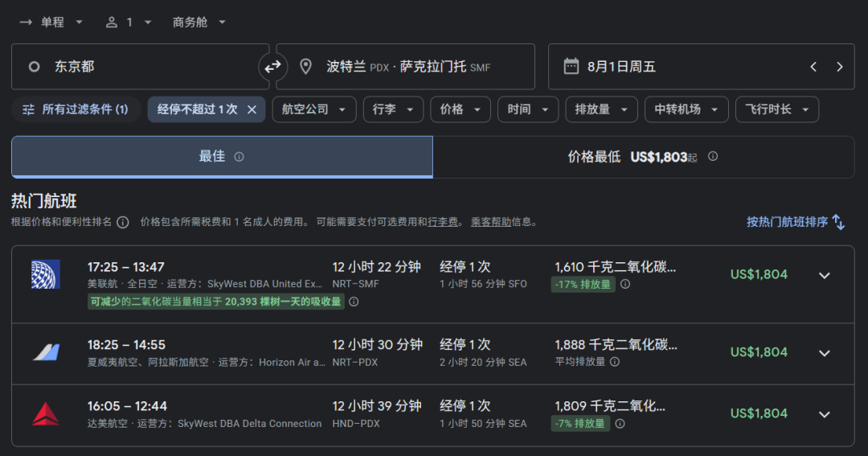The height and width of the screenshot is (456, 868).
Task: Switch to the 价格最低 tab
Action: tap(643, 157)
